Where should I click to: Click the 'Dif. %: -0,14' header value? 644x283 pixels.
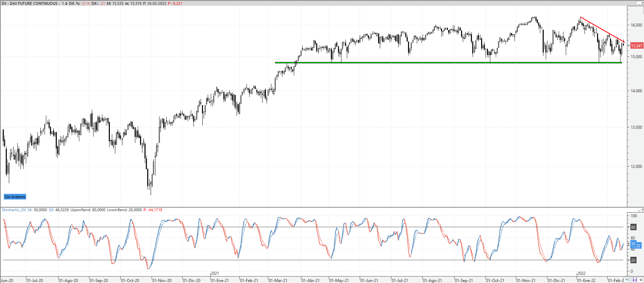(80, 3)
